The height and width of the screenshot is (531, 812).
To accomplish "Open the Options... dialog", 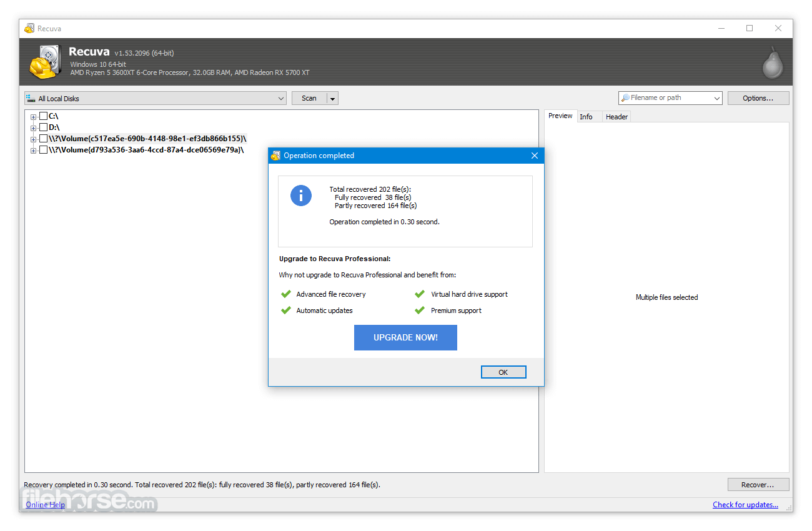I will click(758, 98).
